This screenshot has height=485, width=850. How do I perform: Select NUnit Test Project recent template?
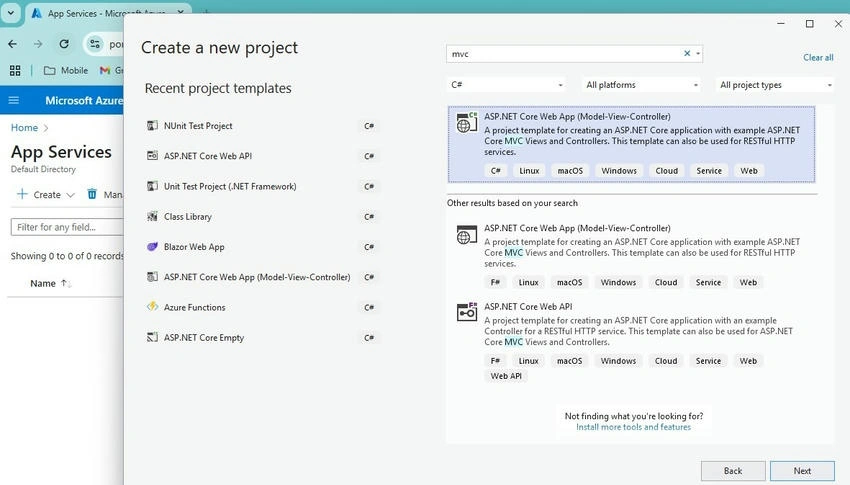[x=262, y=126]
